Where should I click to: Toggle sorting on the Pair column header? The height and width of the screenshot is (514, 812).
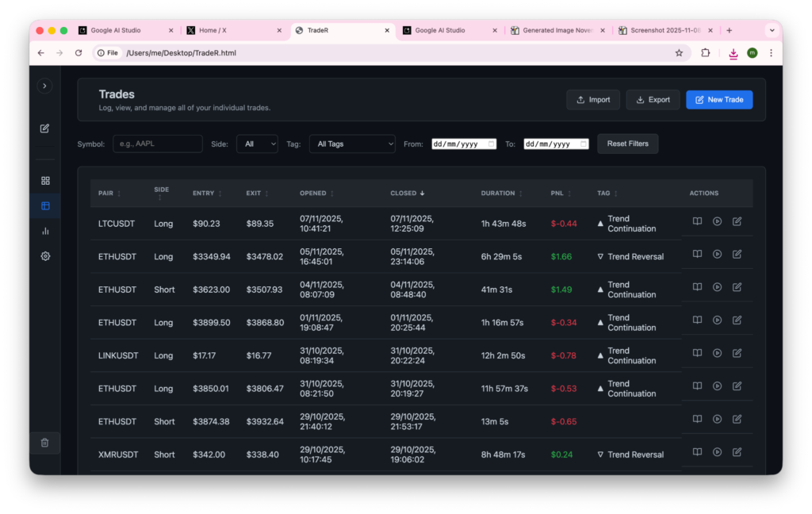[x=109, y=193]
